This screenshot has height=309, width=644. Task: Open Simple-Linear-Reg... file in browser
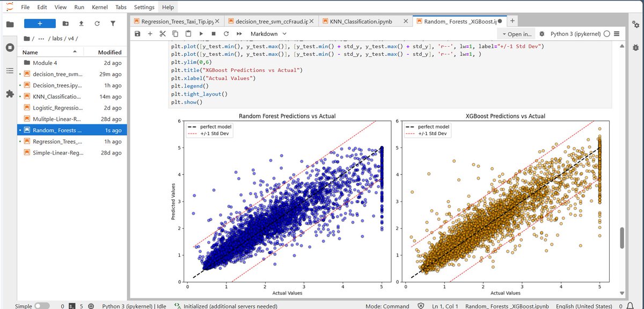(71, 153)
